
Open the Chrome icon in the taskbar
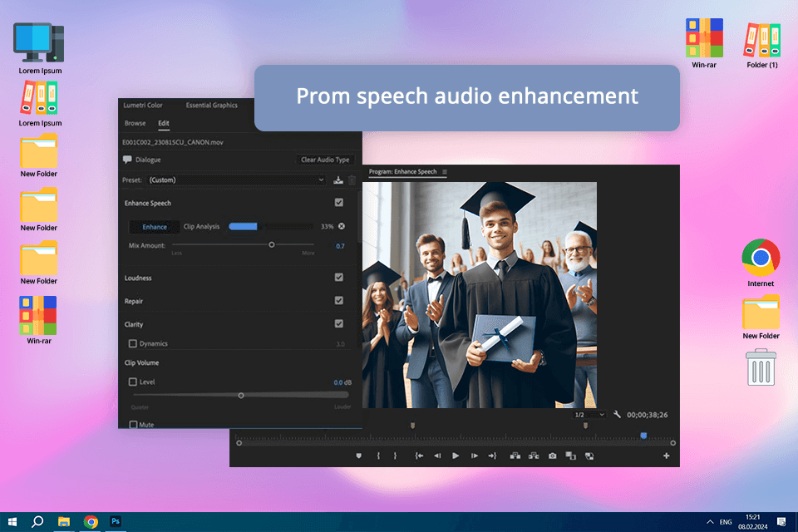click(x=91, y=522)
